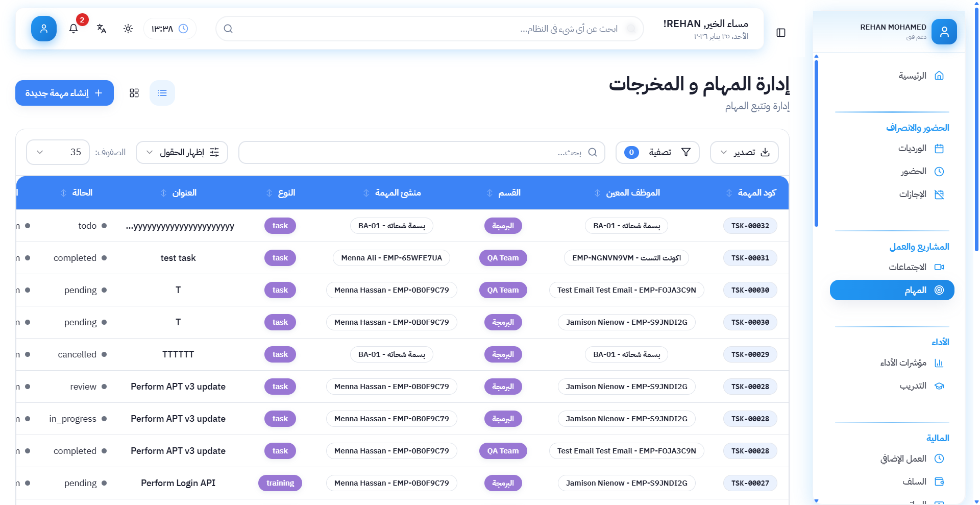Switch to grid view layout

[134, 93]
